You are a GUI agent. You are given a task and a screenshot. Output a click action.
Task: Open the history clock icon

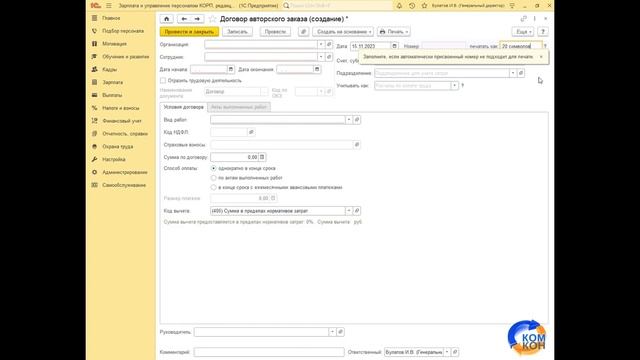412,6
